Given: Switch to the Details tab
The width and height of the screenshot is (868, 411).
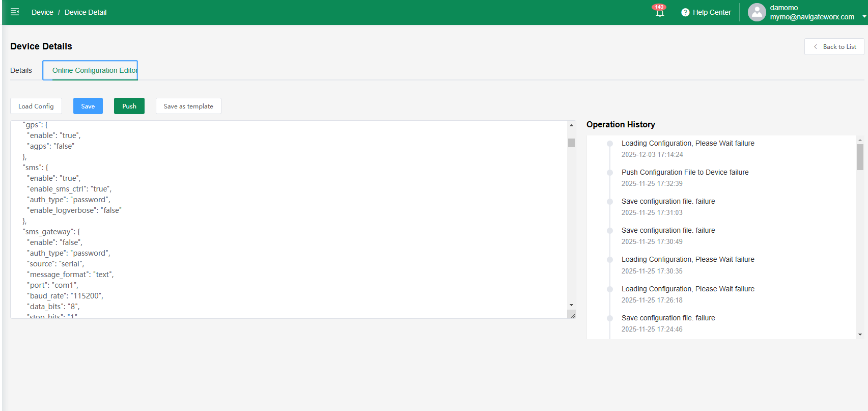Looking at the screenshot, I should click(21, 70).
